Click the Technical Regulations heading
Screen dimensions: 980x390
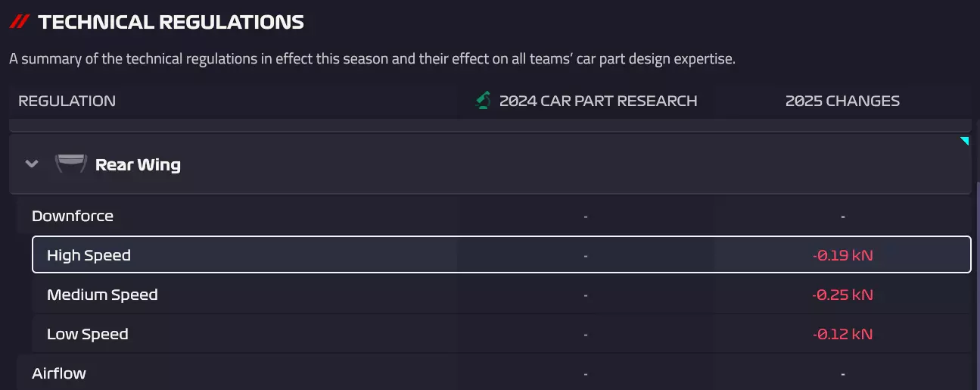coord(171,22)
